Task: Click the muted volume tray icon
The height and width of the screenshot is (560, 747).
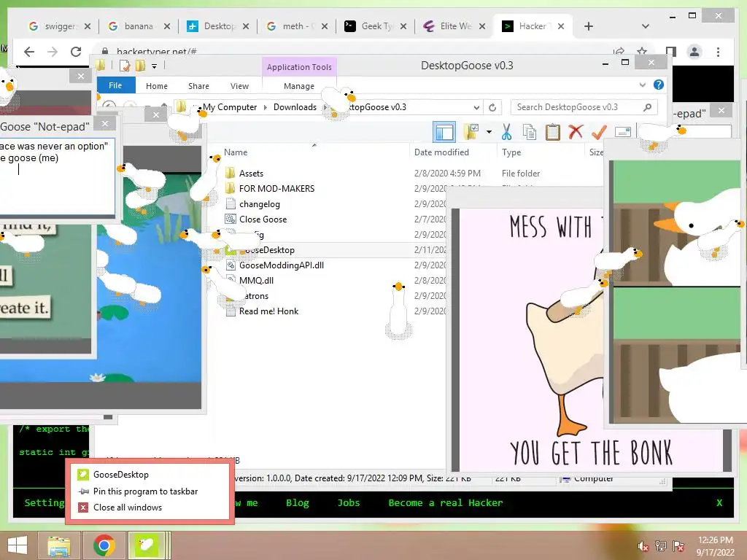Action: pyautogui.click(x=643, y=546)
